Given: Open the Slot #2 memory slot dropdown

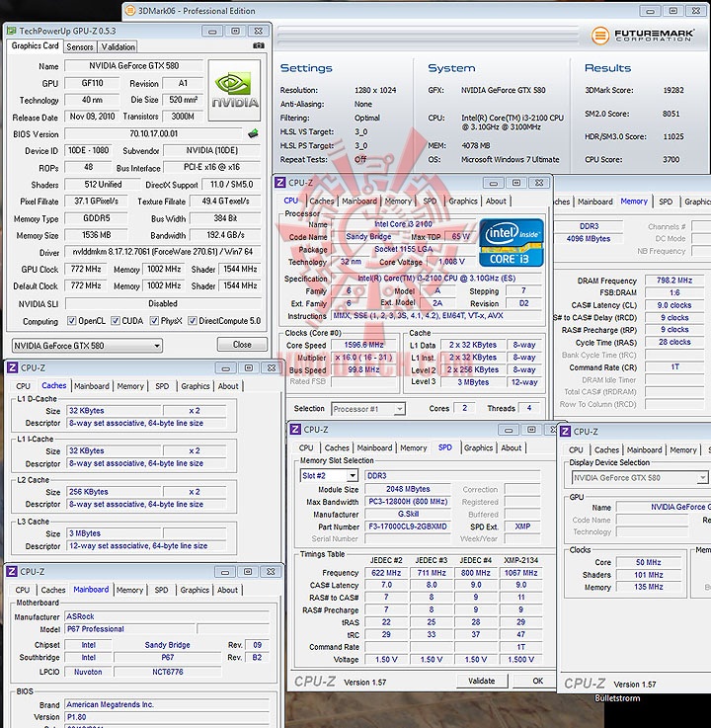Looking at the screenshot, I should [x=329, y=475].
